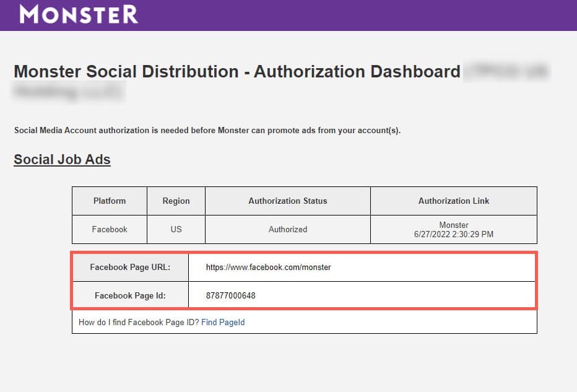This screenshot has height=392, width=577.
Task: Click the Facebook Page URL label
Action: coord(130,268)
